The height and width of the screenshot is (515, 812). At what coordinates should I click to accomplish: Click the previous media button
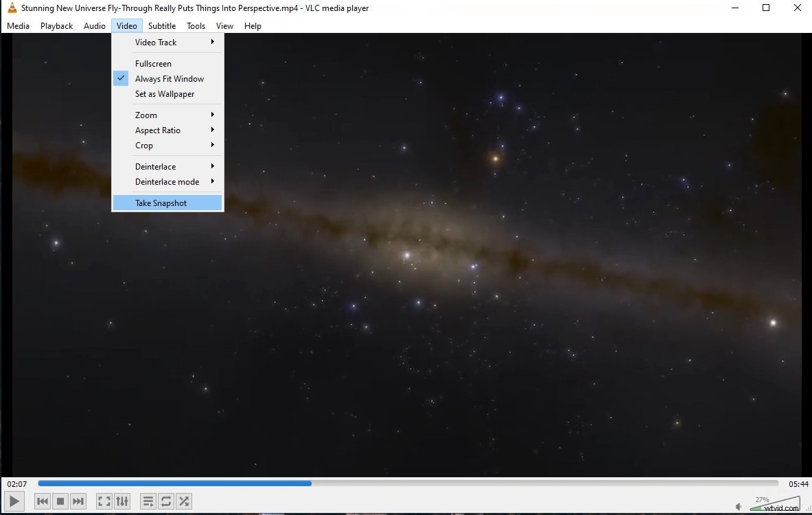[43, 501]
